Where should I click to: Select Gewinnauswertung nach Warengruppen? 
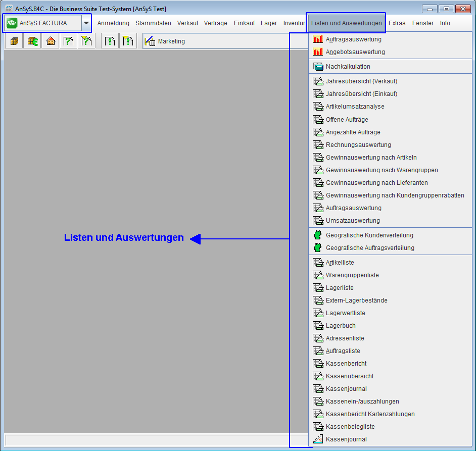[x=382, y=170]
